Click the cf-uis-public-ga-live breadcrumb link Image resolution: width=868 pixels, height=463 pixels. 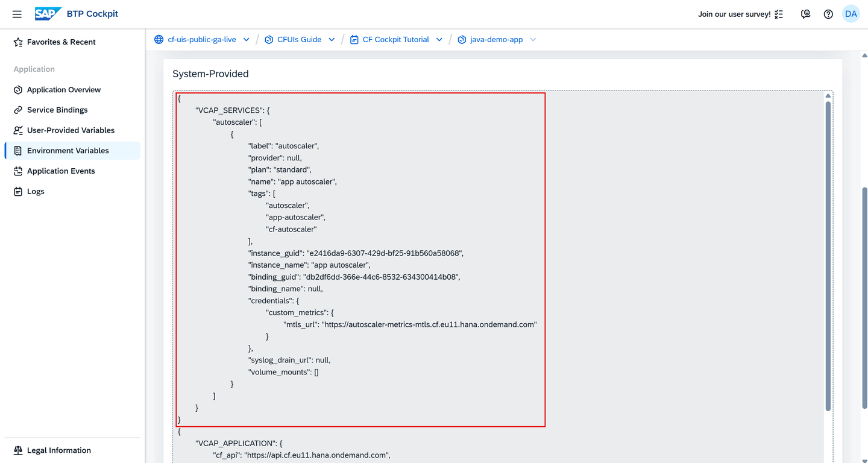coord(202,40)
